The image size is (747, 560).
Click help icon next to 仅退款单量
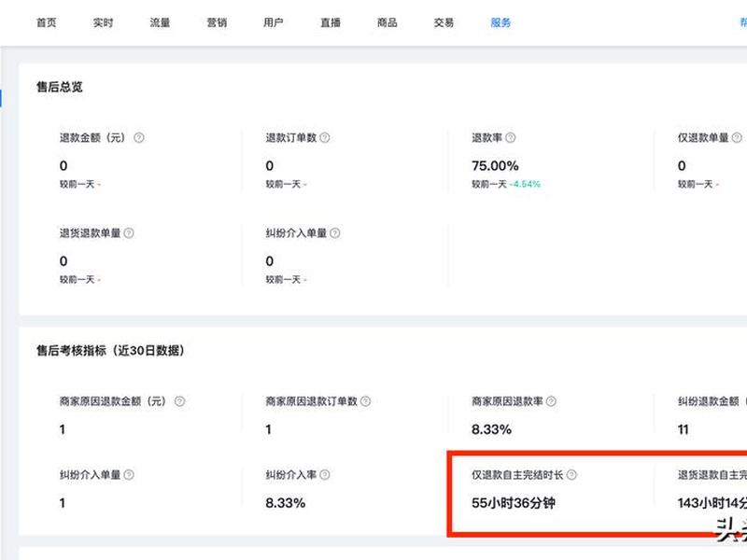click(737, 137)
